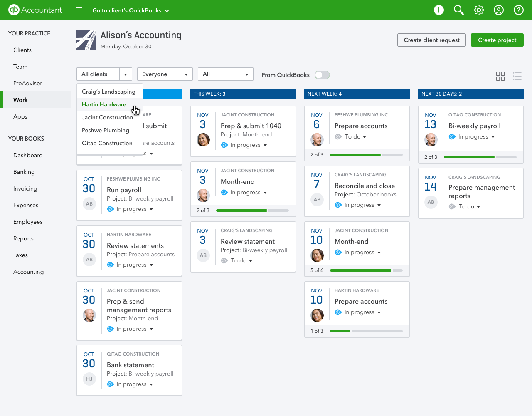This screenshot has height=416, width=532.
Task: Open the Bank statement task
Action: click(x=131, y=365)
